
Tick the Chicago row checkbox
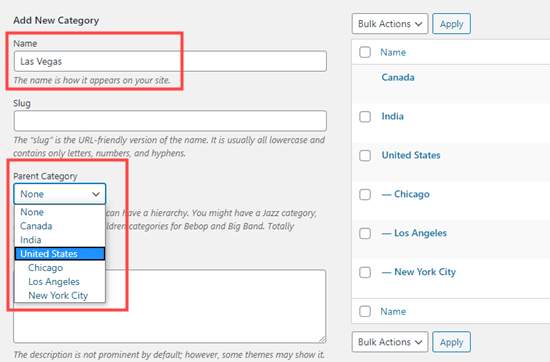(365, 194)
